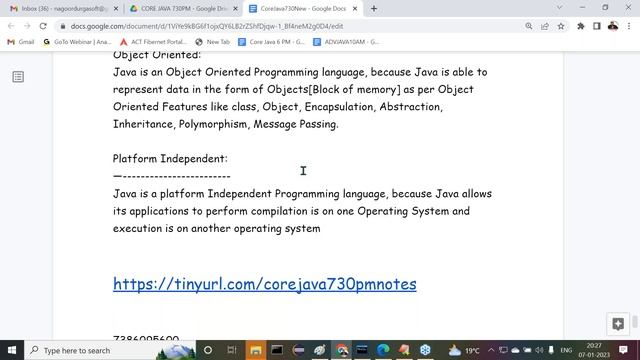This screenshot has width=640, height=360.
Task: Show hidden system tray icons
Action: click(x=491, y=350)
